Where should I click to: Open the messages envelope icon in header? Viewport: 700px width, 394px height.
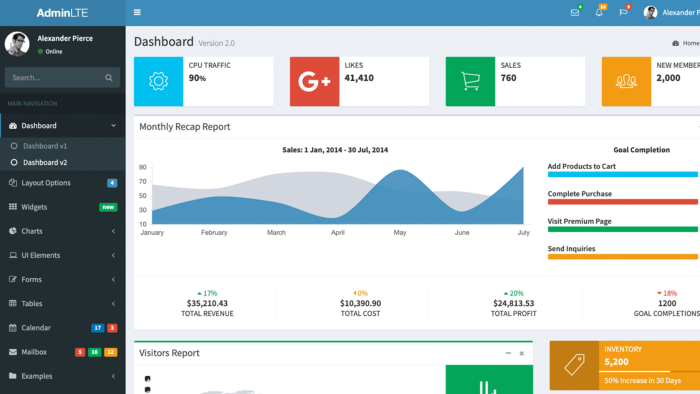[575, 12]
